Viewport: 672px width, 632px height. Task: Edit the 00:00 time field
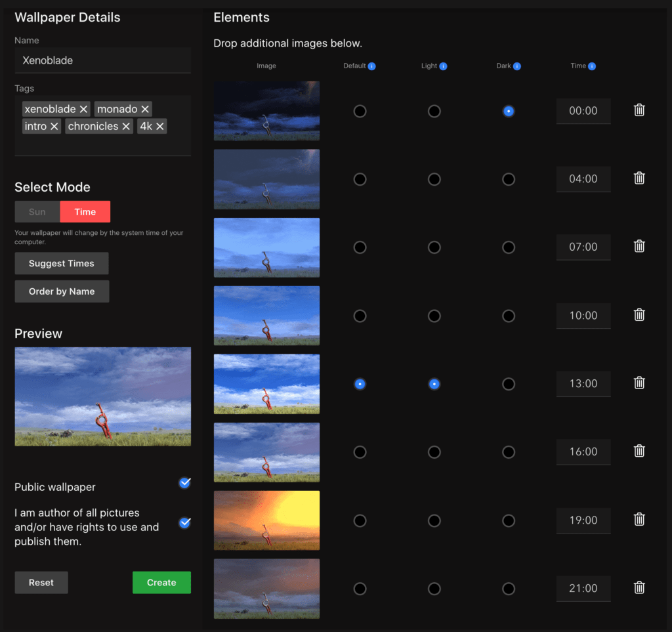583,111
